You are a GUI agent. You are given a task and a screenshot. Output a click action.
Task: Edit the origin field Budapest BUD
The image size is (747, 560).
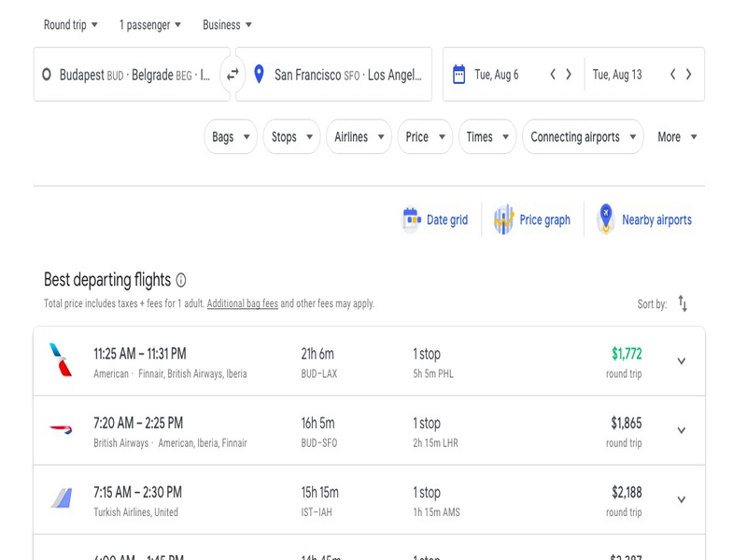[x=132, y=75]
